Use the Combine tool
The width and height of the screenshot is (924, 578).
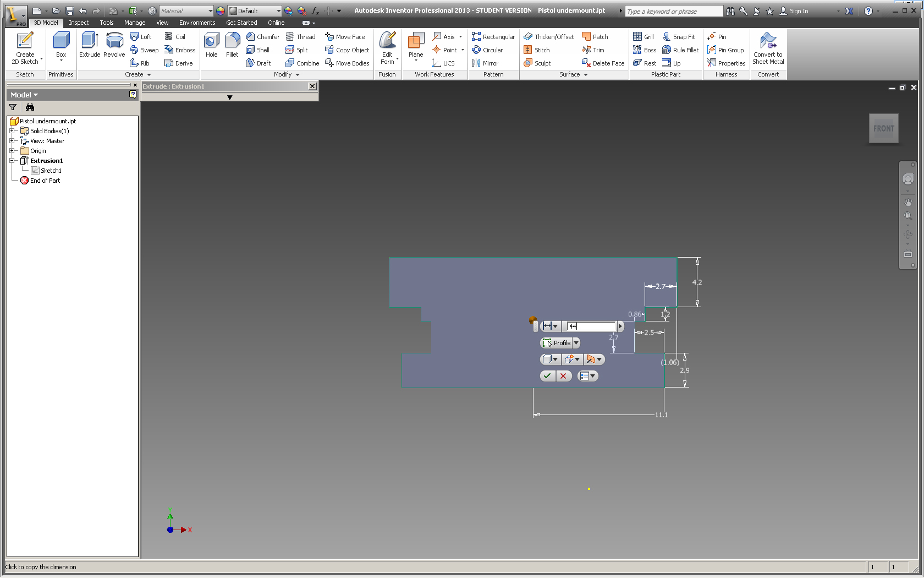pyautogui.click(x=302, y=63)
